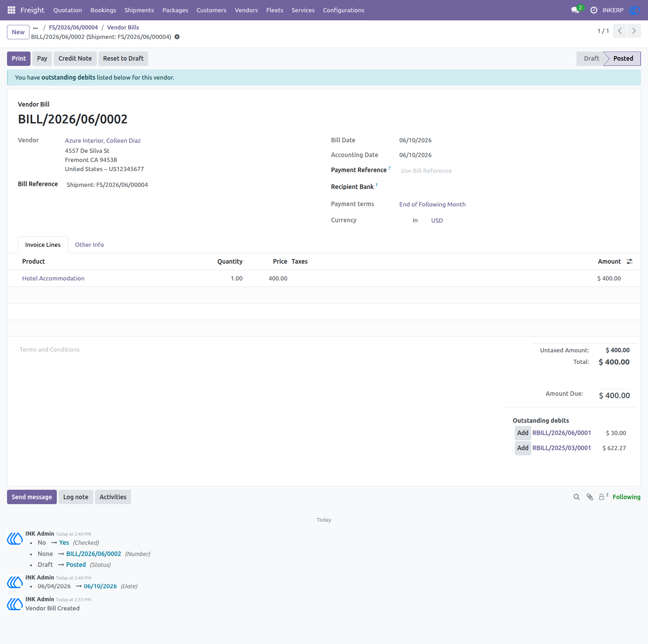Click the Freight app title
This screenshot has width=648, height=644.
pyautogui.click(x=32, y=10)
